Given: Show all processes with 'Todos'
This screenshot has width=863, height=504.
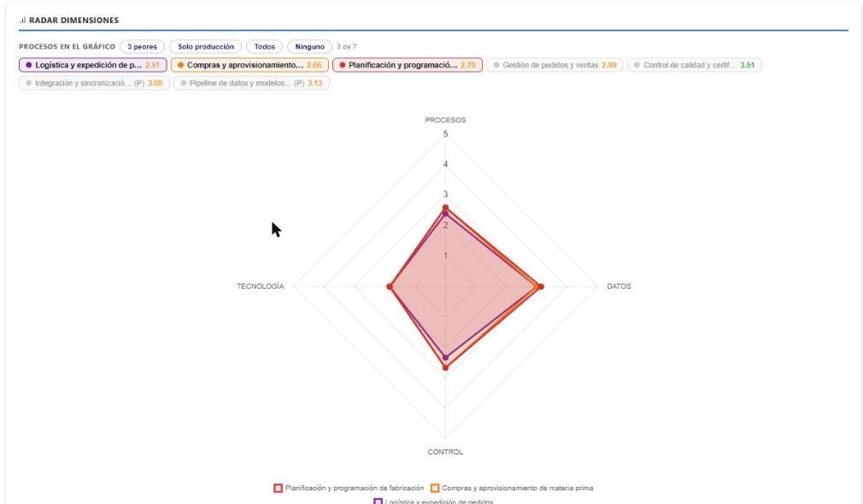Looking at the screenshot, I should (265, 47).
